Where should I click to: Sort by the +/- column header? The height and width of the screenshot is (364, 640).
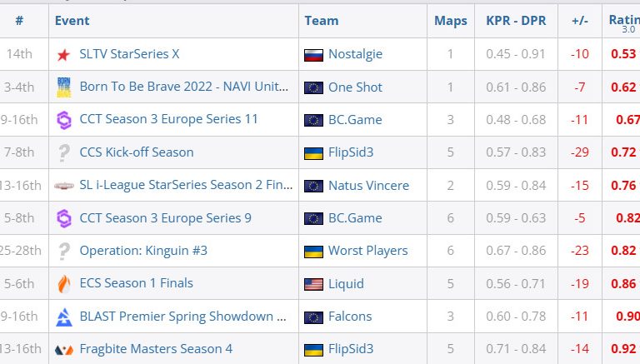pyautogui.click(x=579, y=21)
